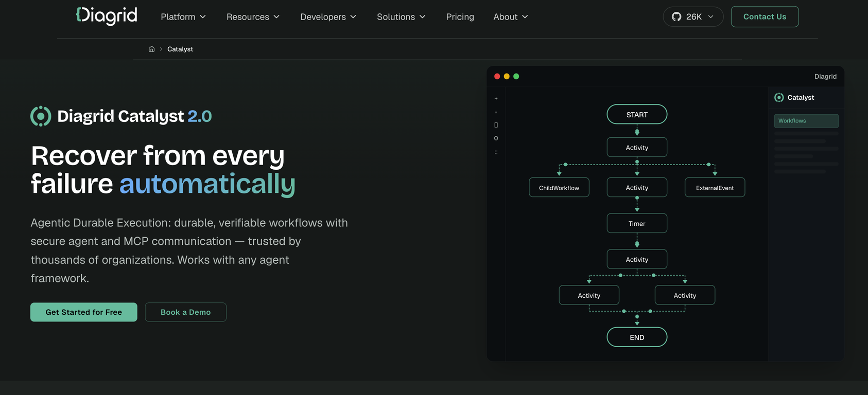Click the "Agentic Durable Execution" paragraph text
This screenshot has width=868, height=395.
pos(189,250)
